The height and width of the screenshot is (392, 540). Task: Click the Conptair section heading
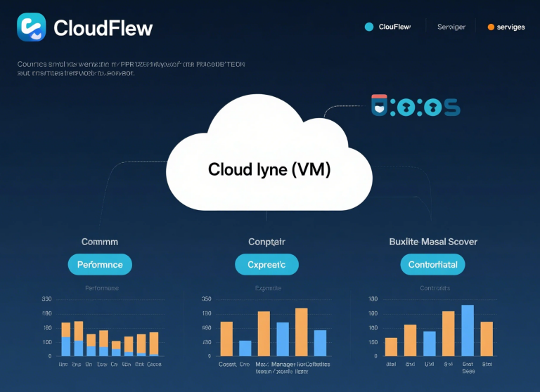[x=266, y=241]
